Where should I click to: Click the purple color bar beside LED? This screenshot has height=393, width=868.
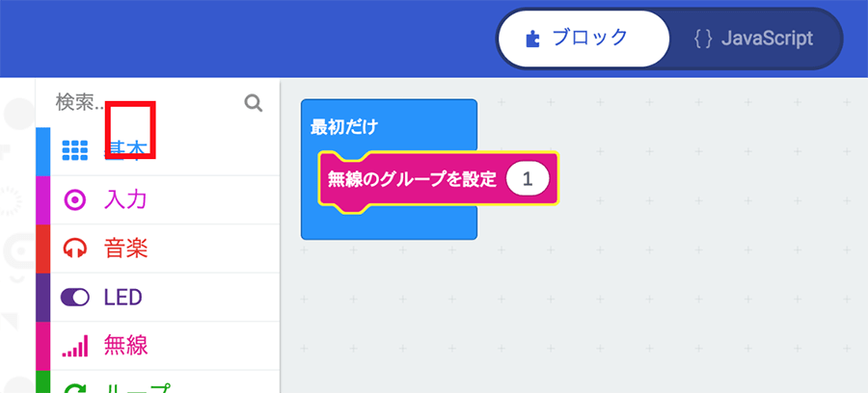tap(42, 297)
